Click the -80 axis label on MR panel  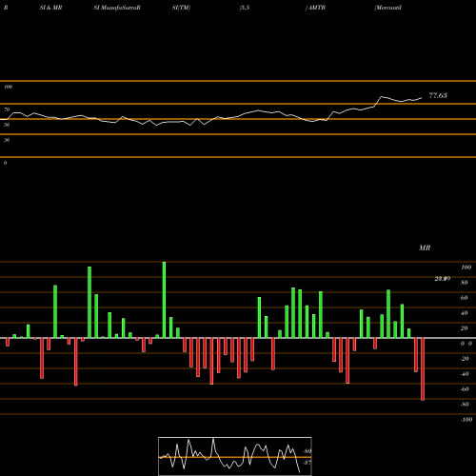coord(465,405)
